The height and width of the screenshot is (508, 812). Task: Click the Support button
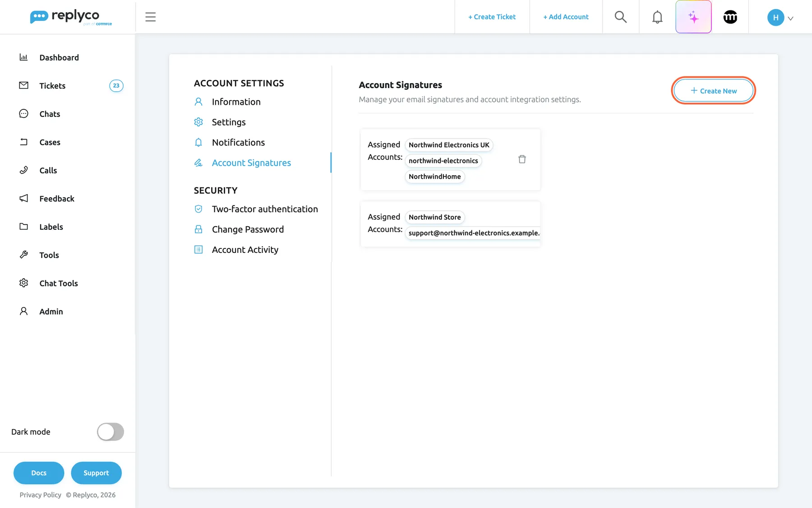[96, 473]
